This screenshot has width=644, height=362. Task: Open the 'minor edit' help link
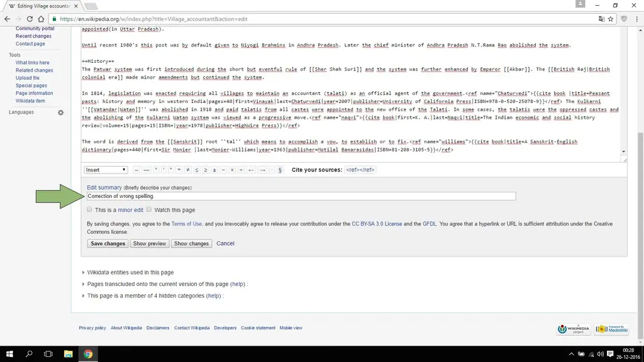(131, 210)
